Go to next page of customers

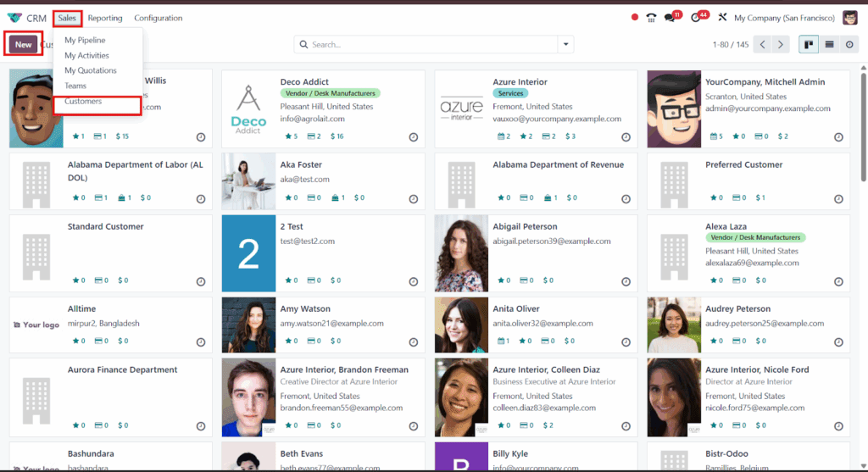click(x=781, y=44)
